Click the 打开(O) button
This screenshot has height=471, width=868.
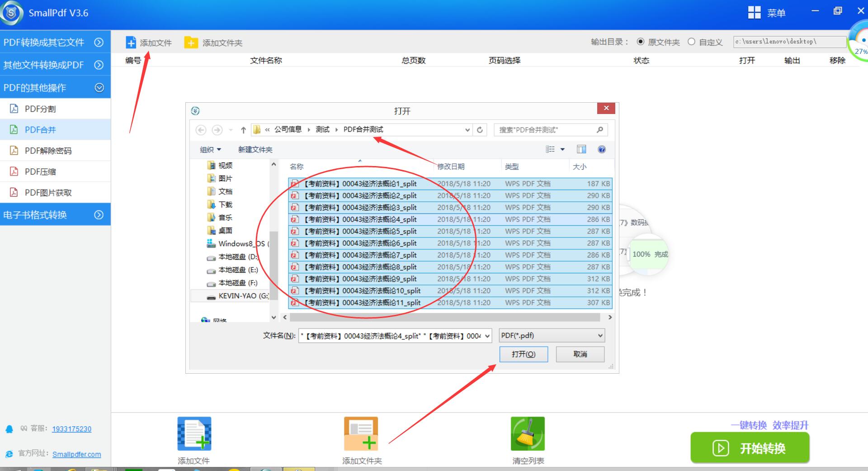point(524,354)
